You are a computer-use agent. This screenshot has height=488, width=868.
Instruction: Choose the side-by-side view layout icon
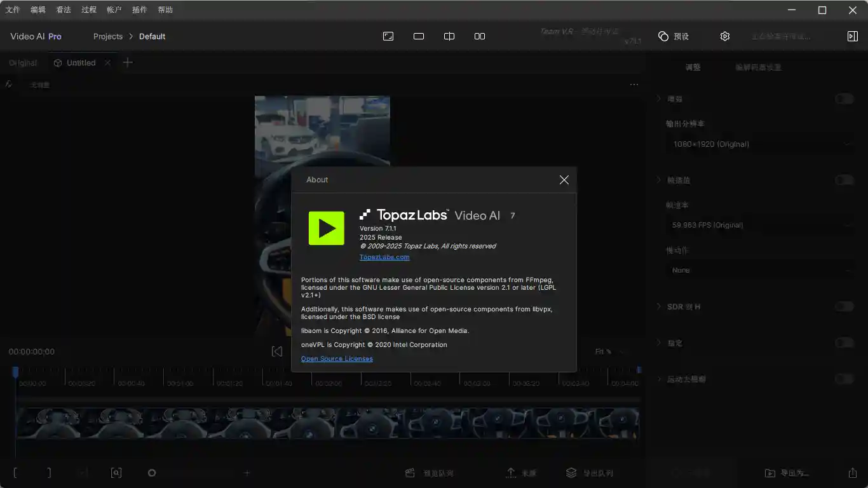(x=480, y=36)
